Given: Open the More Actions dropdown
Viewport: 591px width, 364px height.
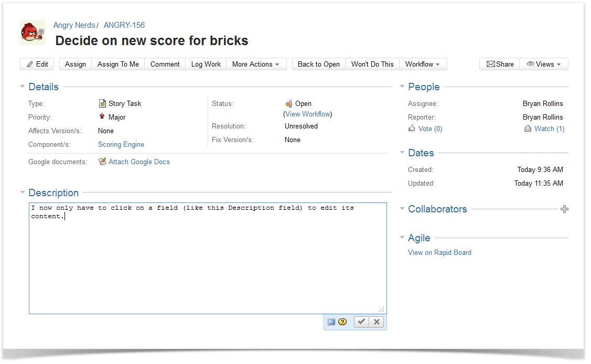Looking at the screenshot, I should (x=255, y=64).
